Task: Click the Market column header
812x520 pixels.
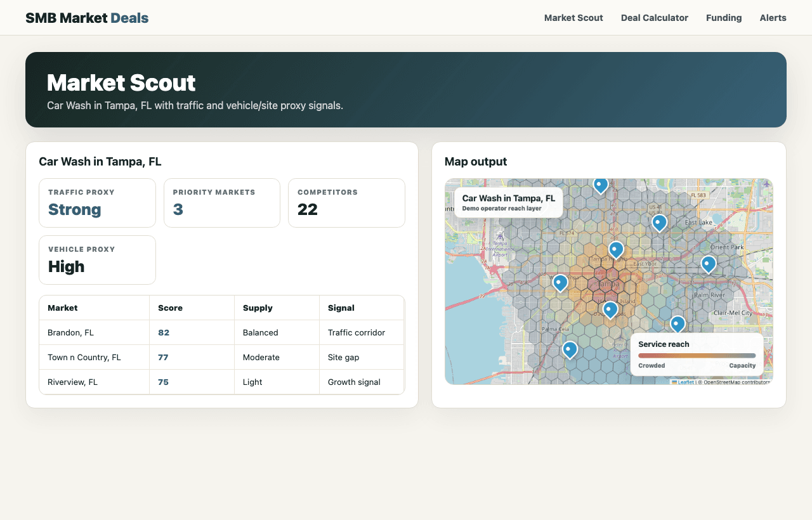Action: pyautogui.click(x=95, y=308)
